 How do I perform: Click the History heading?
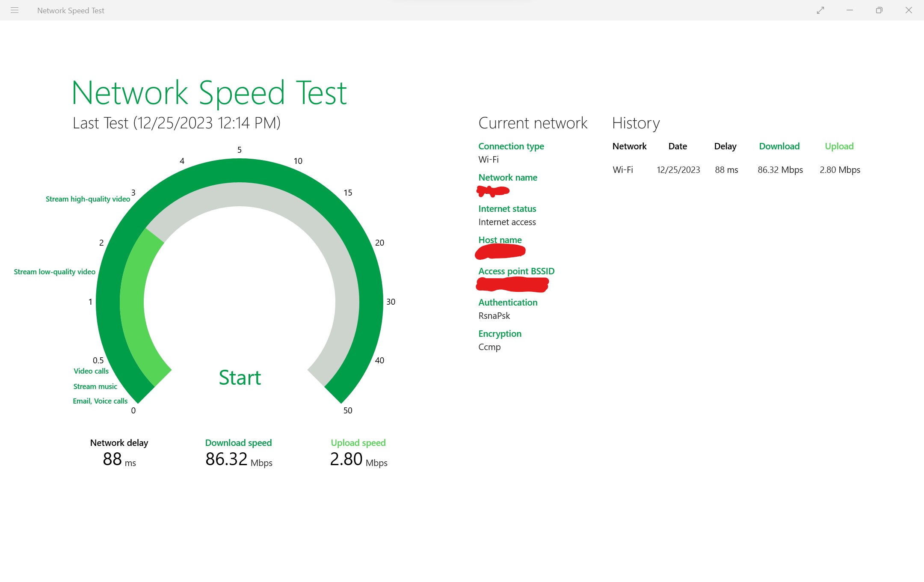[x=635, y=123]
